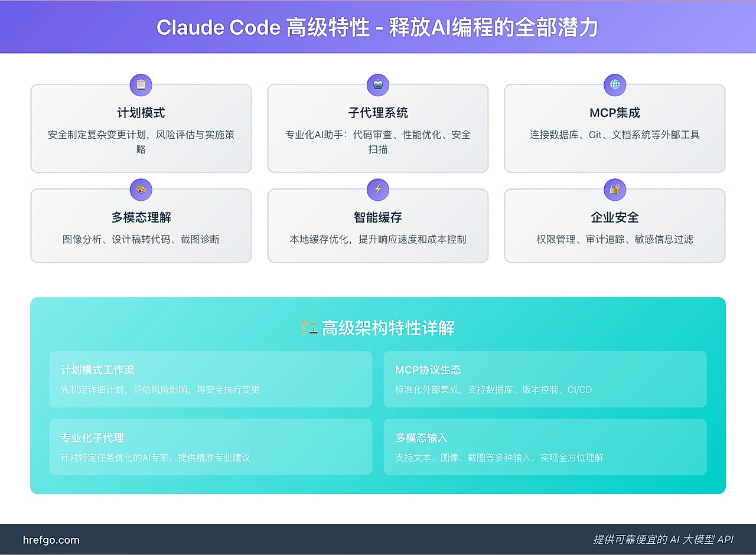
Task: Click the heading 高级架构特性详解
Action: point(388,328)
